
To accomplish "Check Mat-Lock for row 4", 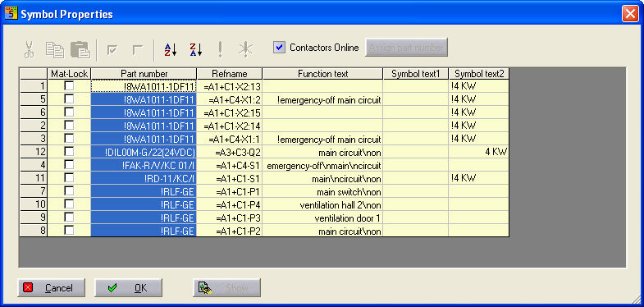I will coord(70,165).
